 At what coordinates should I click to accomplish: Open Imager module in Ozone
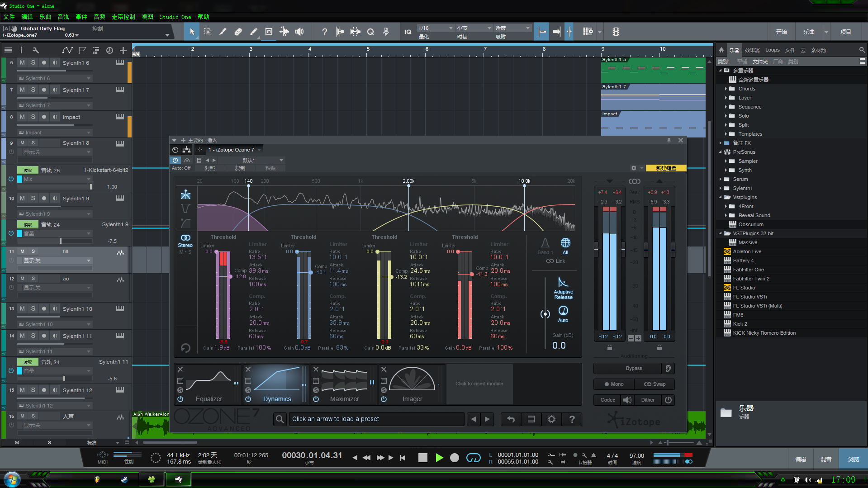point(412,384)
